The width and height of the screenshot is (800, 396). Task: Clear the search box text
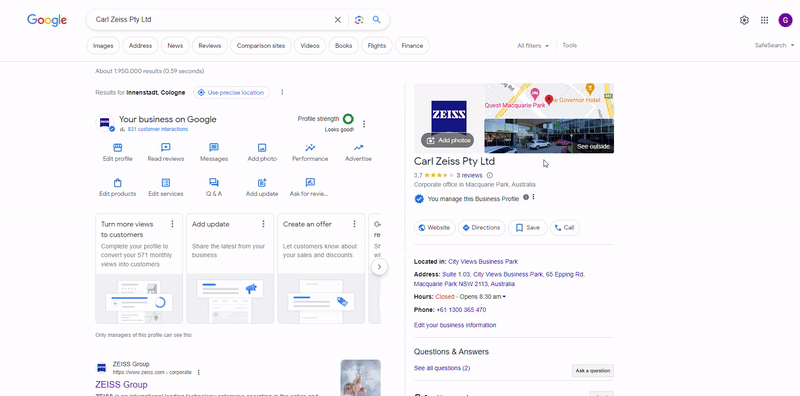click(338, 20)
